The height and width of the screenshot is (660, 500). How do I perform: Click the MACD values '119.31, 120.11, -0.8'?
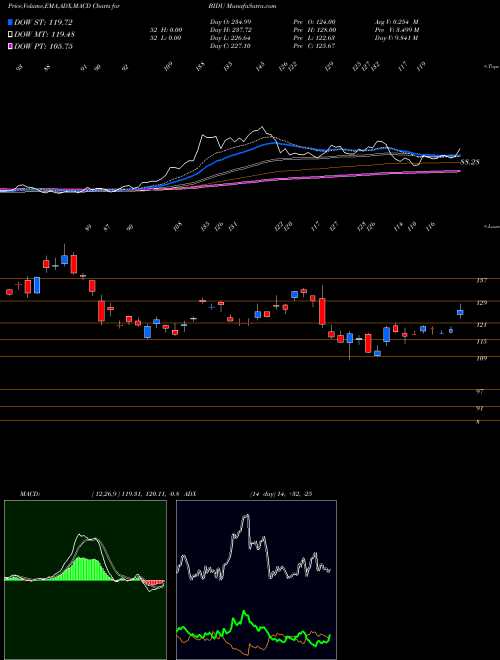pyautogui.click(x=150, y=494)
